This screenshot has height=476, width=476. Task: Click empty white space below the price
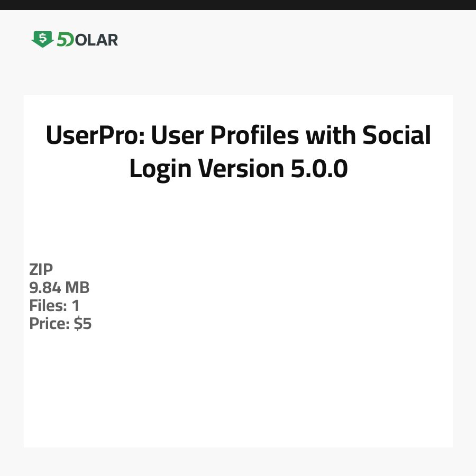238,391
